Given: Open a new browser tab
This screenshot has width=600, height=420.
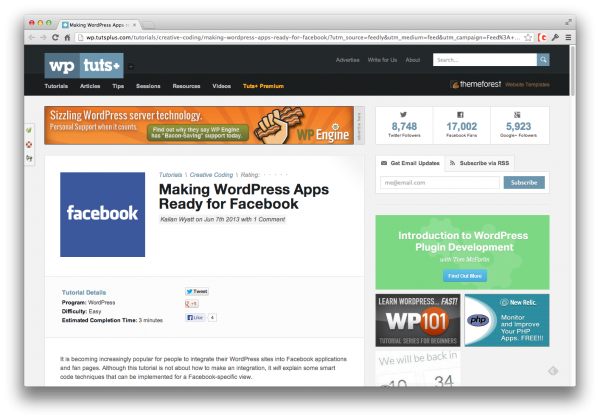Looking at the screenshot, I should coord(148,25).
